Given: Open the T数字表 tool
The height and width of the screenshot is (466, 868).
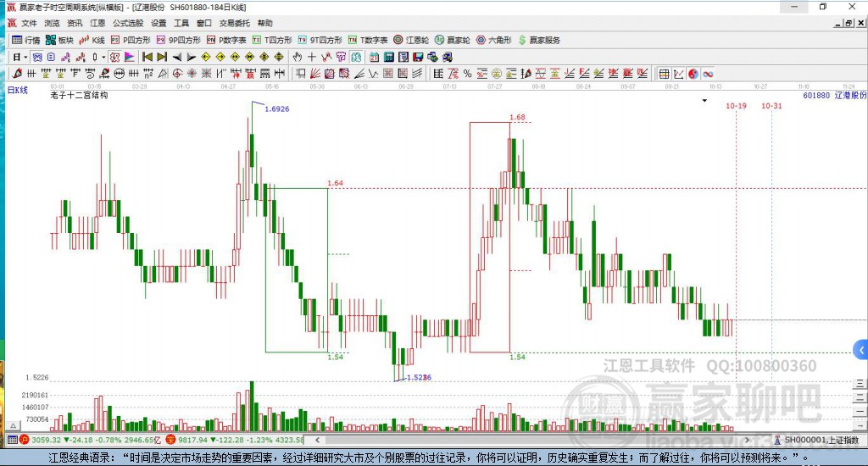Looking at the screenshot, I should [x=368, y=40].
